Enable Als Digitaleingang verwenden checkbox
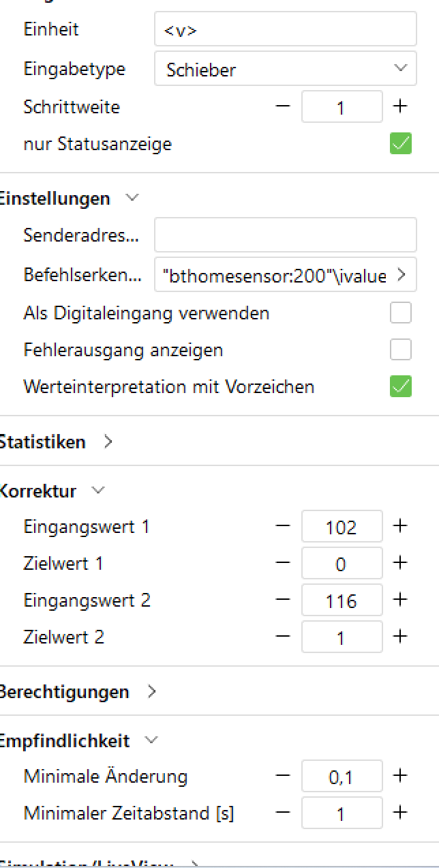Screen dimensions: 439x868 point(400,313)
